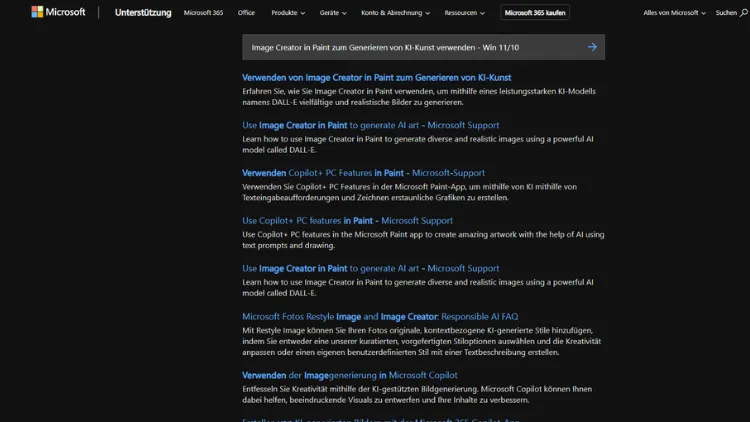Open Verwenden der Imagegenerierung in Microsoft Copilot

pyautogui.click(x=350, y=375)
